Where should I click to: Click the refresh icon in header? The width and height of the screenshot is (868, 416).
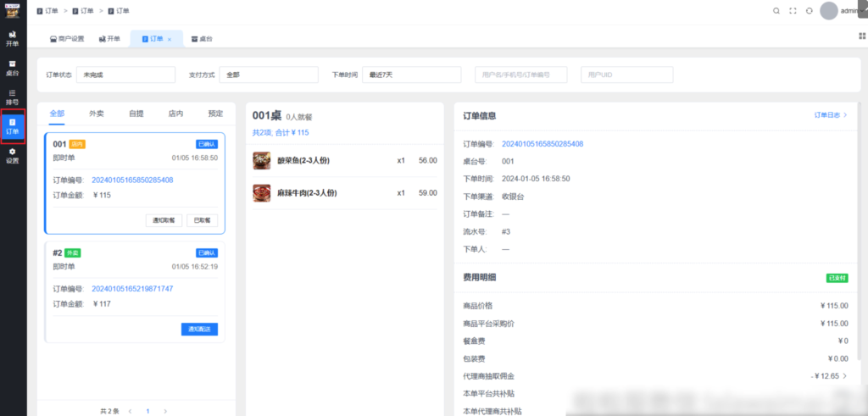[x=810, y=10]
